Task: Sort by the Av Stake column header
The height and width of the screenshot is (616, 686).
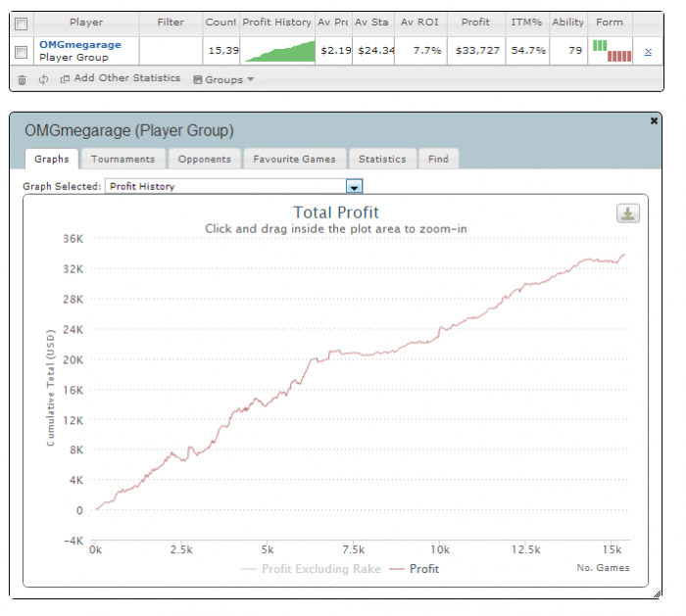Action: (372, 23)
